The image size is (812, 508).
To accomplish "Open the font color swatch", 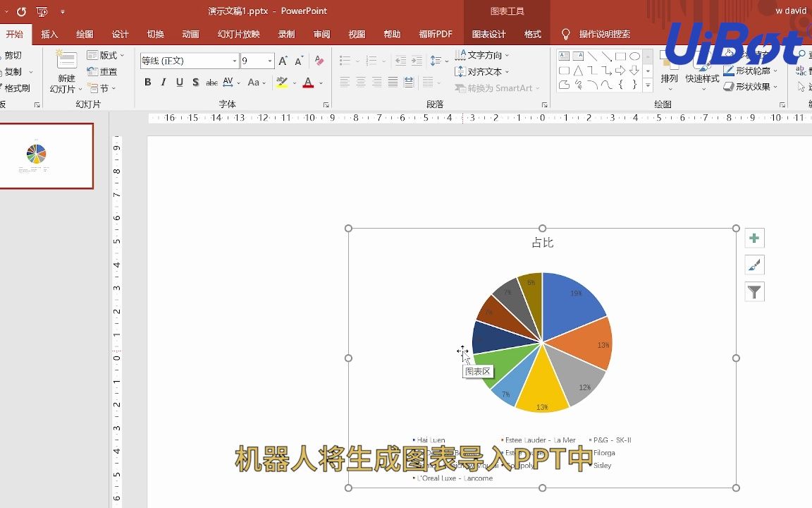I will point(309,83).
